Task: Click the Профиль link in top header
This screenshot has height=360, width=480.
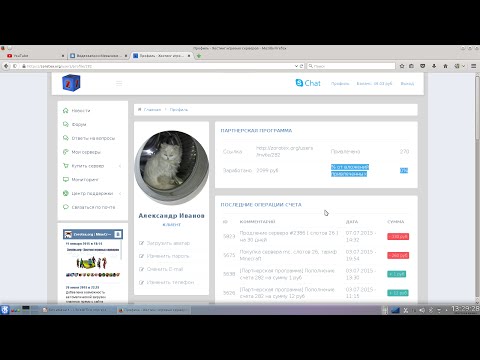Action: [340, 84]
